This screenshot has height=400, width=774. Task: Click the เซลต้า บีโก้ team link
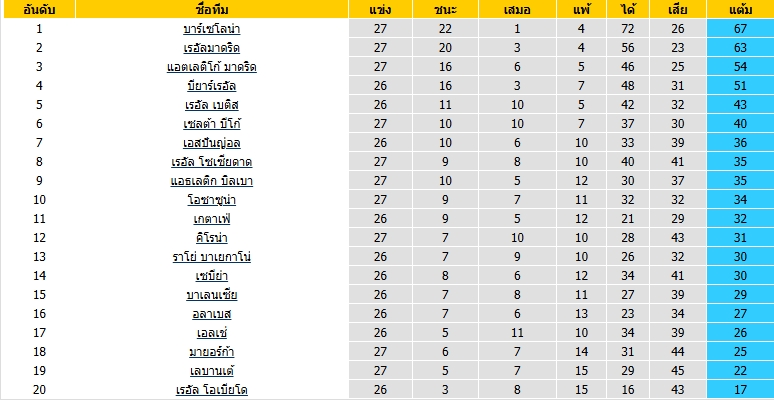click(211, 123)
